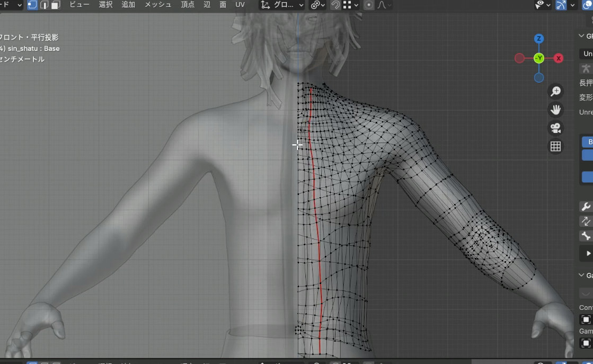Toggle snapping magnet icon
The image size is (593, 364).
point(335,5)
